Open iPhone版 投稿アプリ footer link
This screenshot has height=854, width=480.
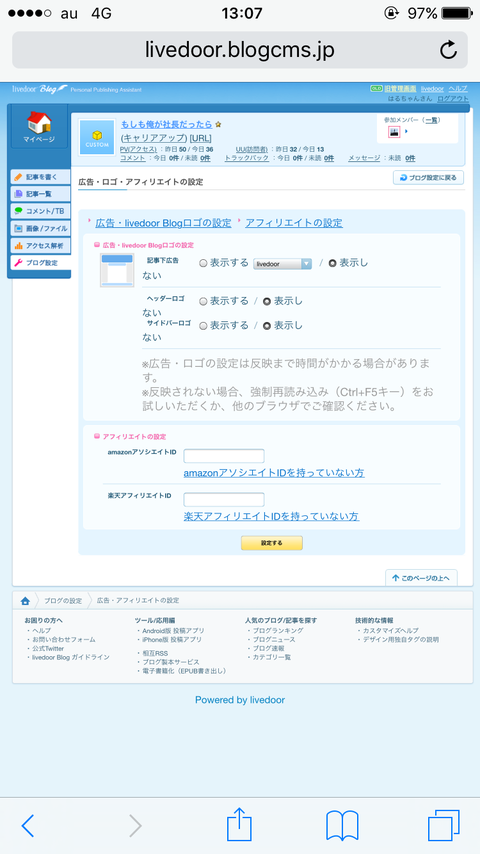(172, 639)
